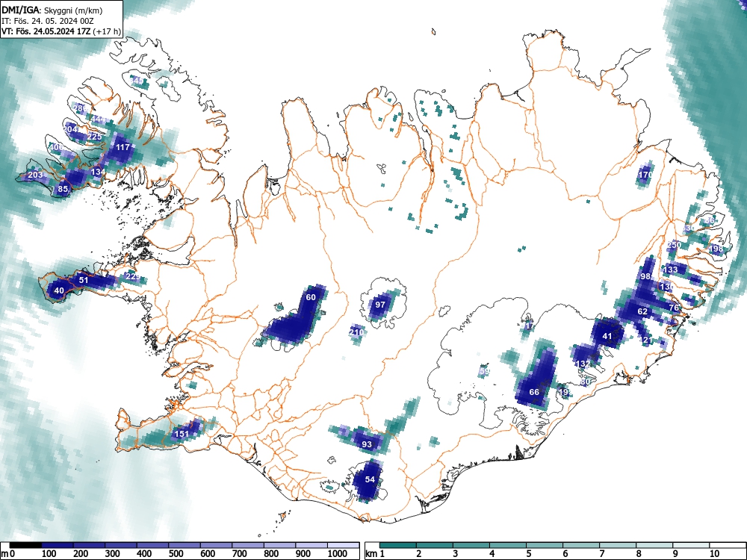Screen dimensions: 747x560
Task: Click the visibility value 117 in the Westfjords
Action: (x=123, y=147)
